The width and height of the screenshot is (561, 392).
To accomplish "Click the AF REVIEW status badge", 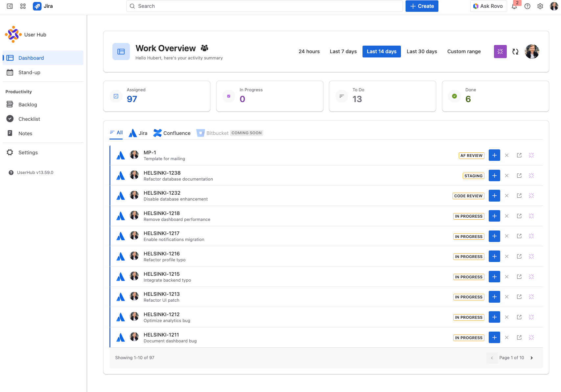I will 471,156.
